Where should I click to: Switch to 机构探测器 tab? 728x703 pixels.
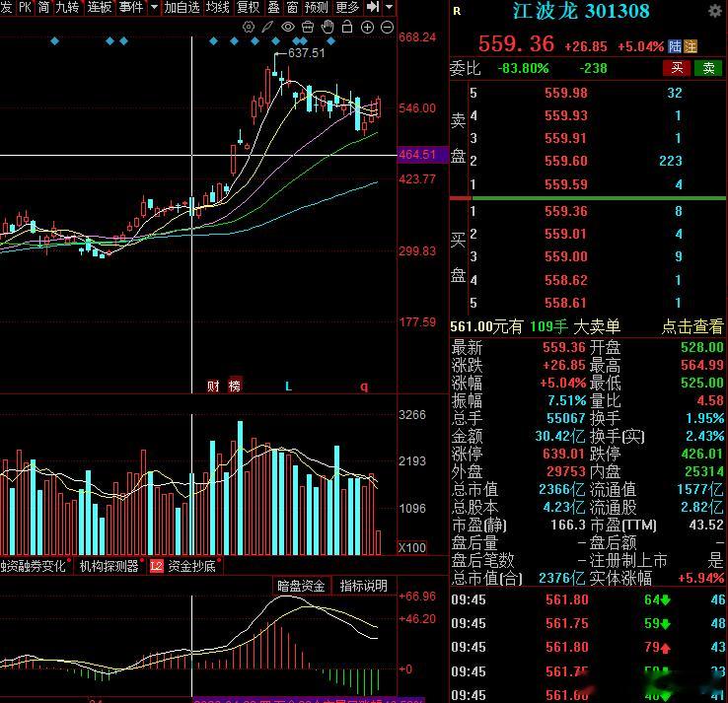(x=109, y=566)
